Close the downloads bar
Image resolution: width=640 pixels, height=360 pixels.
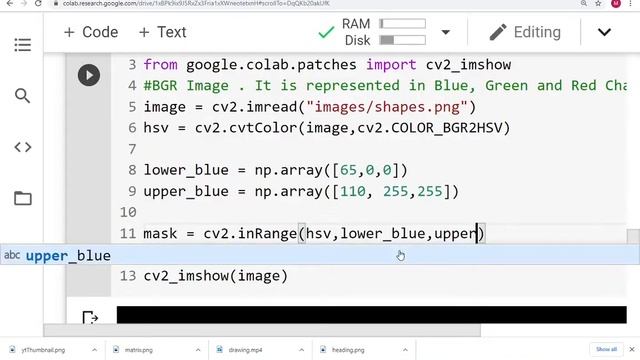(x=632, y=349)
